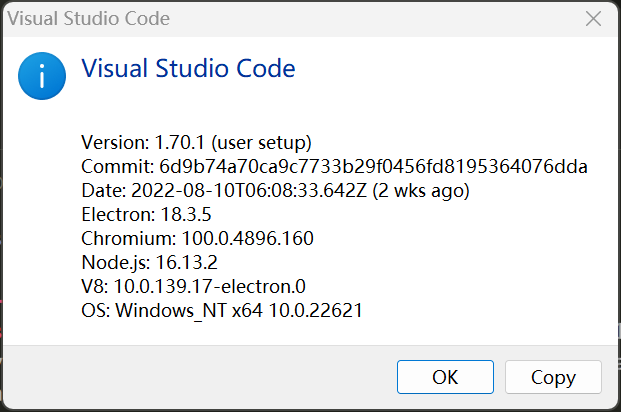This screenshot has height=412, width=621.
Task: Click the Date timestamp 2022-08-10T06:08:33.642Z
Action: pyautogui.click(x=249, y=191)
